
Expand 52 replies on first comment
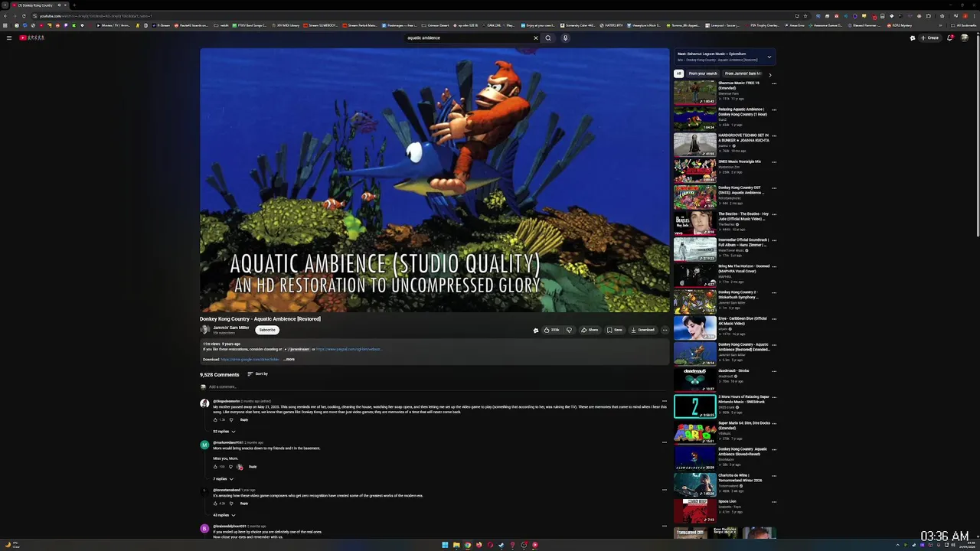coord(224,432)
